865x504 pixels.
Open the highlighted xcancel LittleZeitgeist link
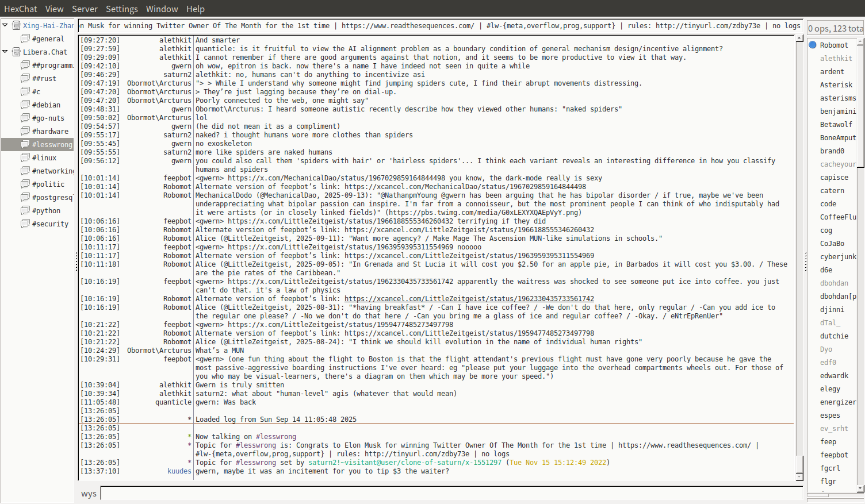[469, 299]
